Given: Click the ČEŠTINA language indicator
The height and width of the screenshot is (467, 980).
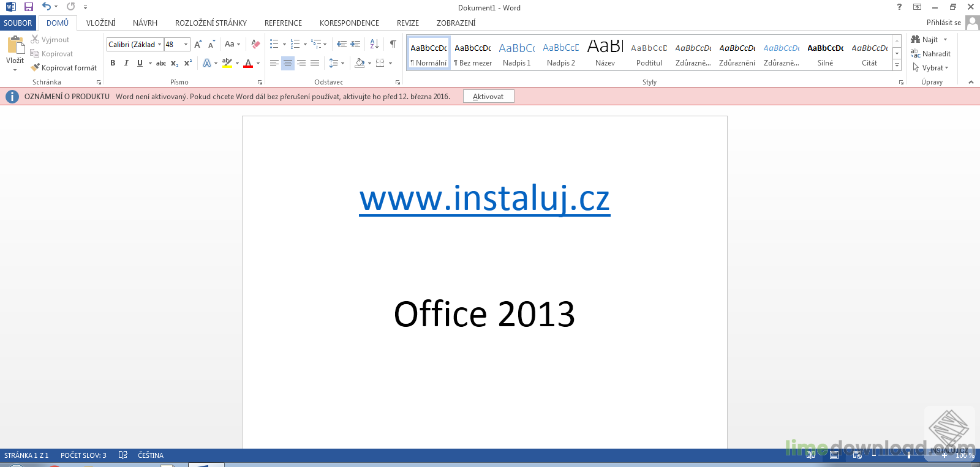Looking at the screenshot, I should (x=151, y=455).
